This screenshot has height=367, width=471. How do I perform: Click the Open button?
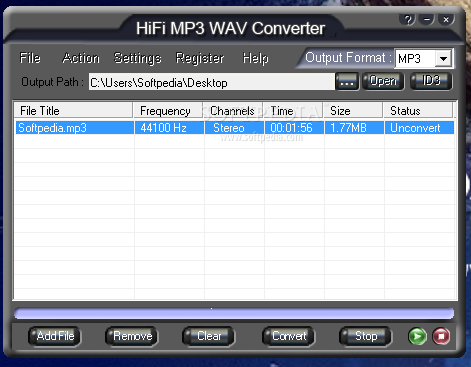click(x=383, y=81)
